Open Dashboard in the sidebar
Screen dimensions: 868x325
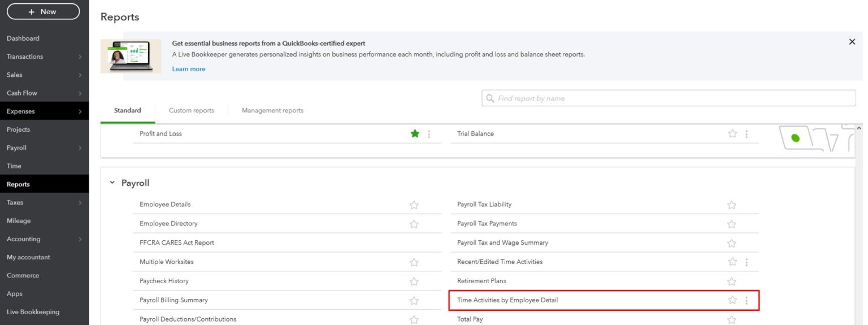[23, 38]
